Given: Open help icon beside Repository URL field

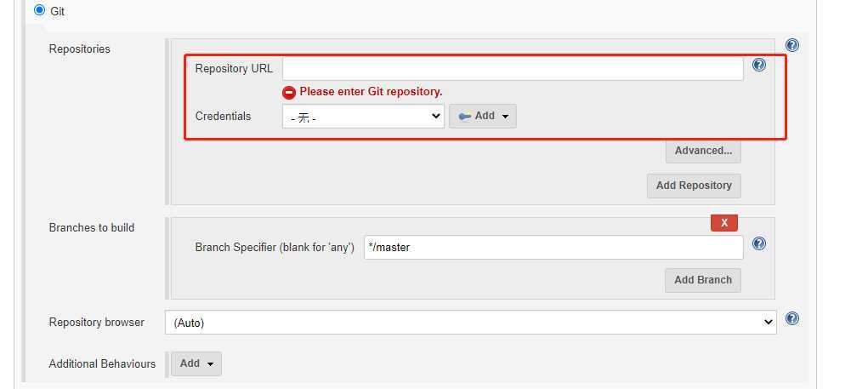Looking at the screenshot, I should point(759,65).
